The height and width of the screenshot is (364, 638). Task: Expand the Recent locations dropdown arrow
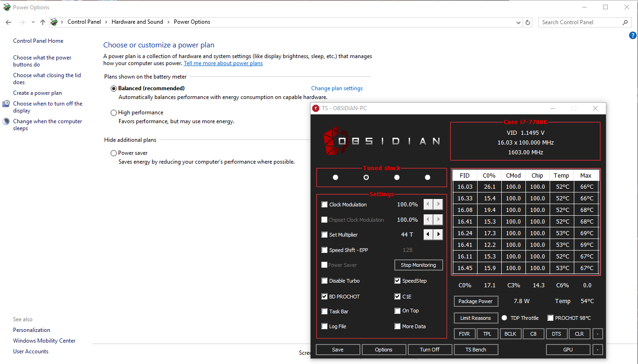click(x=33, y=22)
